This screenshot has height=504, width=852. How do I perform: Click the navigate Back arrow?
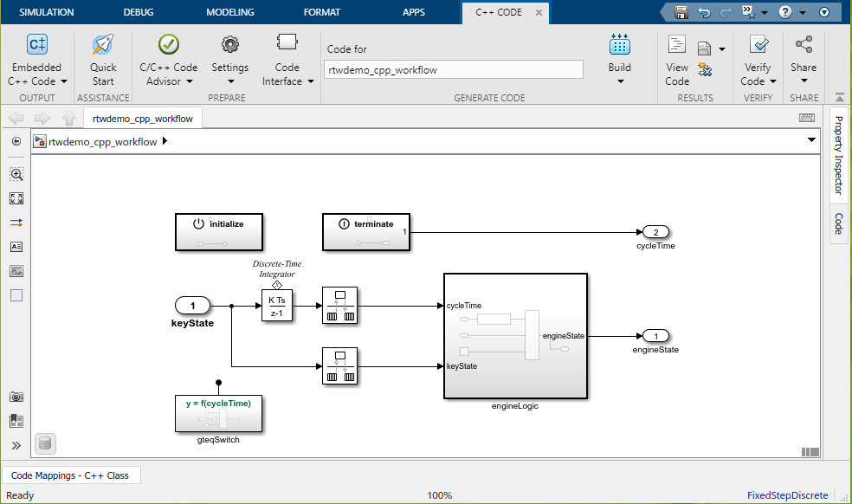pyautogui.click(x=16, y=118)
